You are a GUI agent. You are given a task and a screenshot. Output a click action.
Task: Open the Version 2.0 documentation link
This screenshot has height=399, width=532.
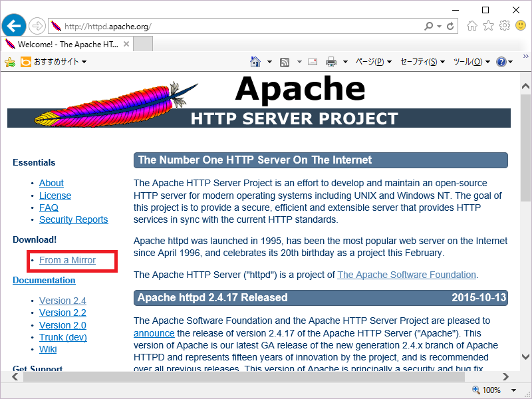(63, 325)
